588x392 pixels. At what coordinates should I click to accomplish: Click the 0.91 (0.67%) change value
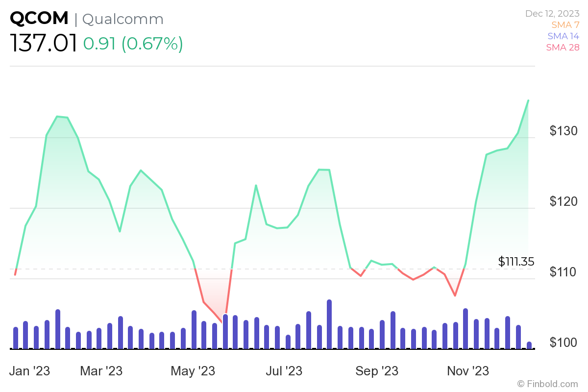point(133,44)
